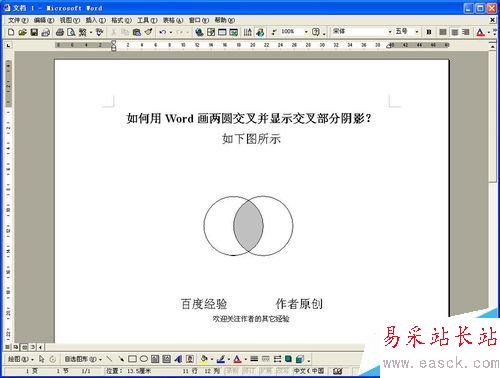
Task: Toggle 改写 overtype mode in status bar
Action: click(282, 371)
